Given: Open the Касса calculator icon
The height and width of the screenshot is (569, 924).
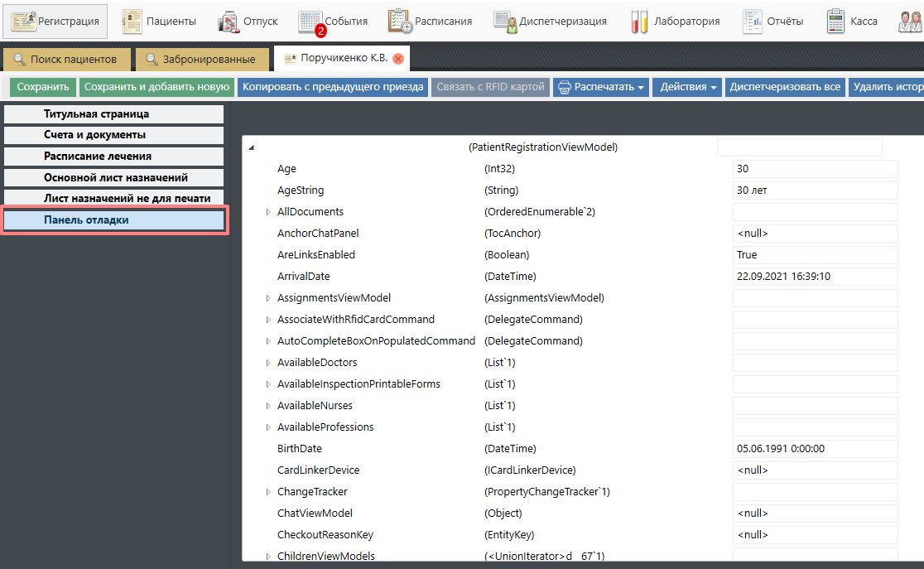Looking at the screenshot, I should pos(835,22).
